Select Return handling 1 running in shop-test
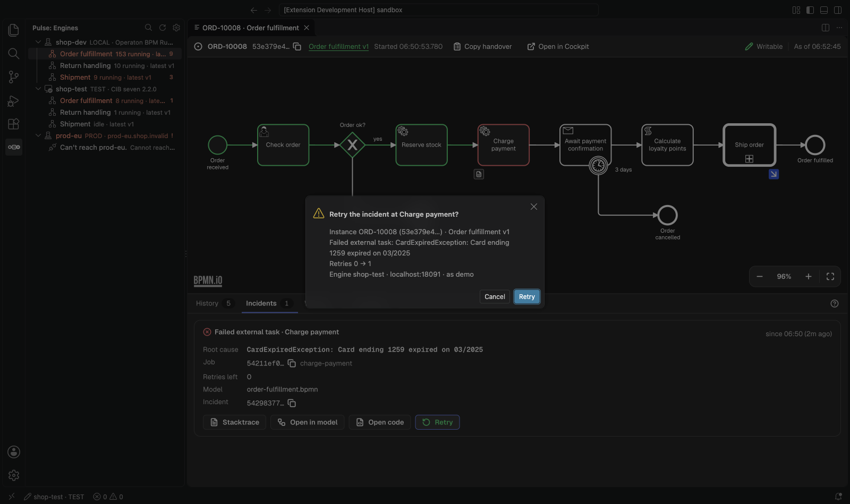The width and height of the screenshot is (850, 504). click(105, 112)
